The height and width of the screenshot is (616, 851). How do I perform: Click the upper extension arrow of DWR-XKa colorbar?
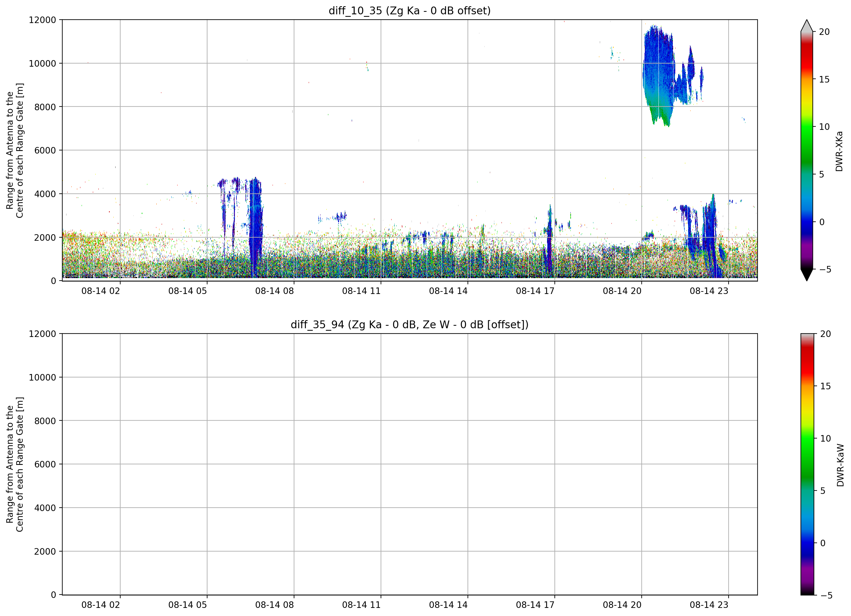(807, 26)
